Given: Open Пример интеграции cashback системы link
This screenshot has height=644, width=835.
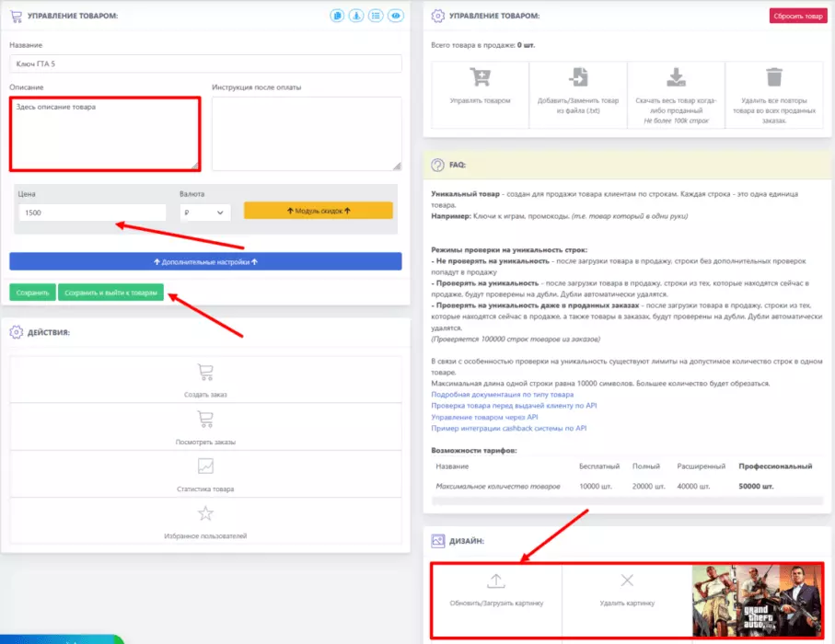Looking at the screenshot, I should (508, 428).
